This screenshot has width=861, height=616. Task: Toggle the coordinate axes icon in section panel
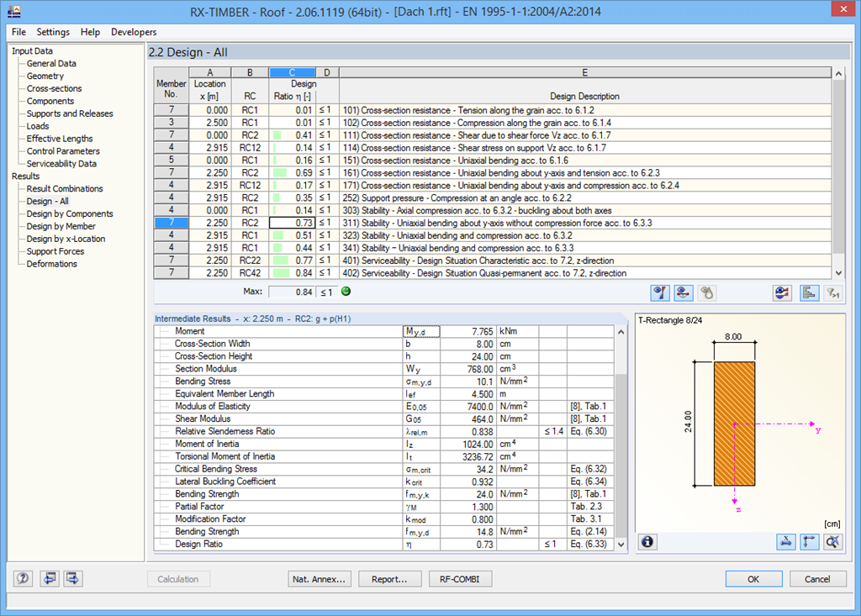tap(809, 542)
